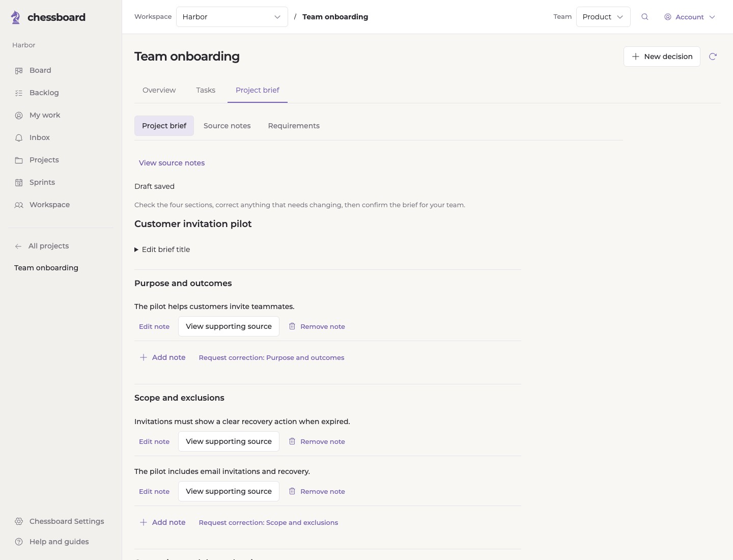This screenshot has height=560, width=733.
Task: View supporting source for the expired recovery note
Action: [229, 441]
